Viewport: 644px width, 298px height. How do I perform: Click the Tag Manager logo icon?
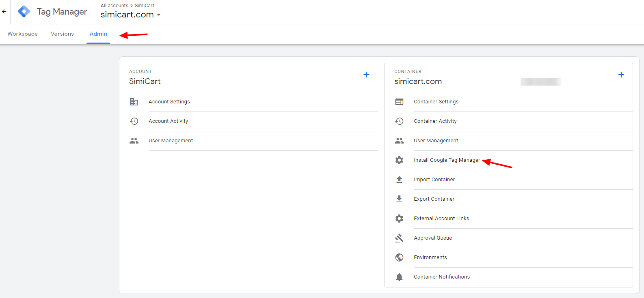pos(24,11)
